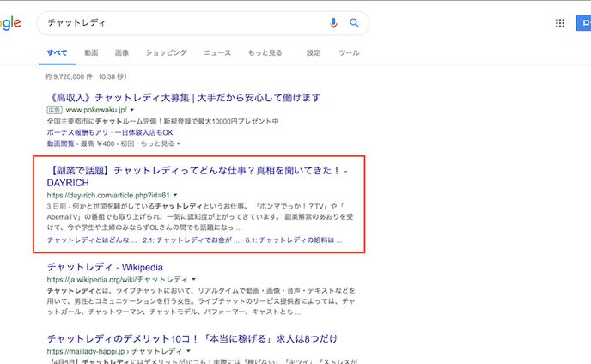
Task: Click the microphone voice search icon
Action: pos(333,23)
